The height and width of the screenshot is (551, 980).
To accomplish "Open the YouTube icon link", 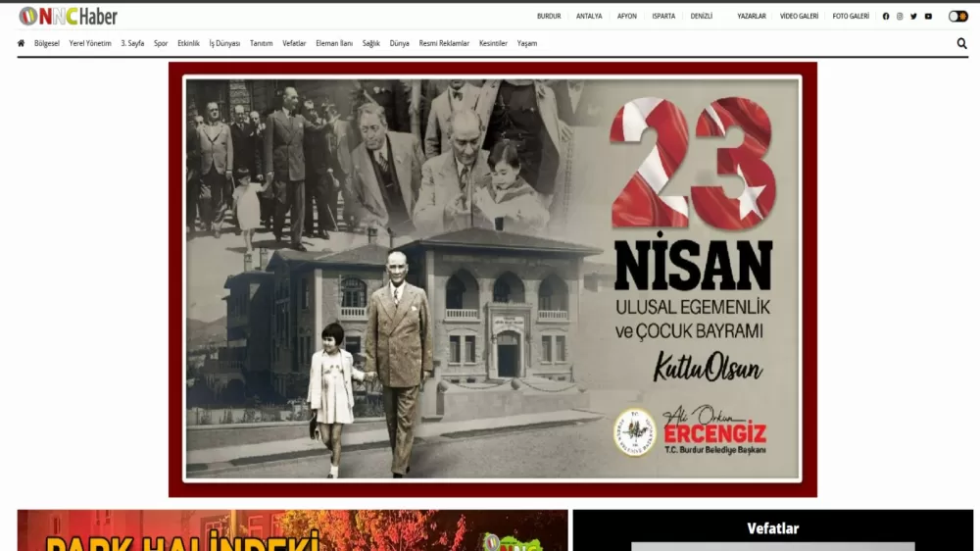I will tap(928, 17).
